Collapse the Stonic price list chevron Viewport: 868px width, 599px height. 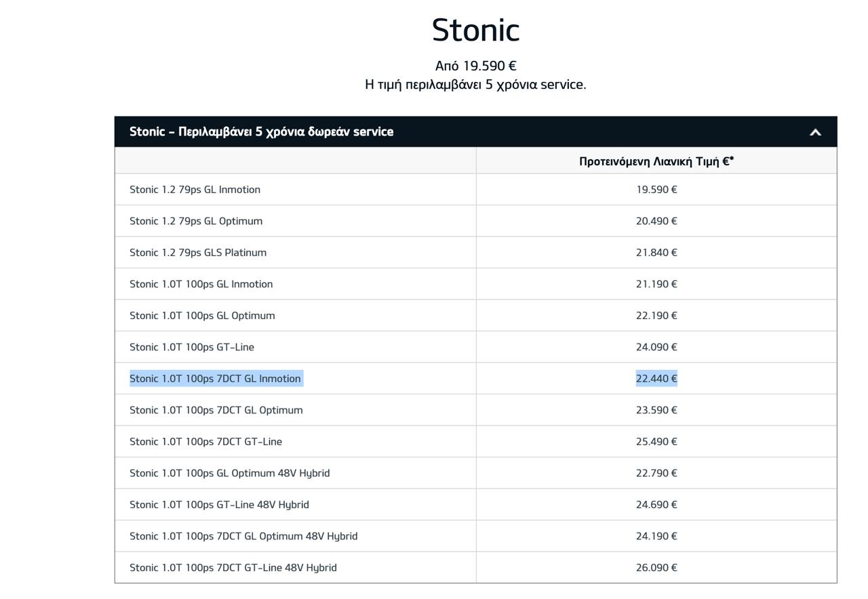click(x=815, y=132)
